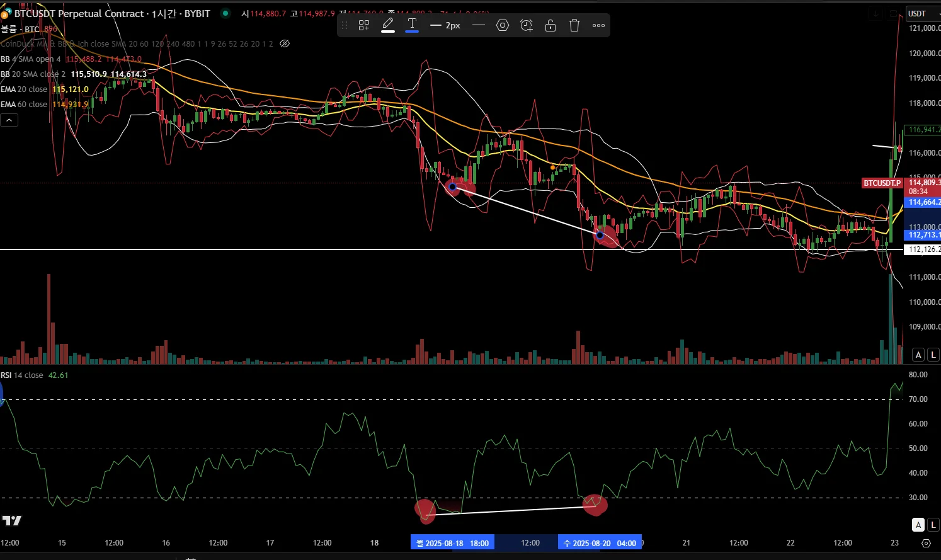
Task: Toggle visibility of CoinDuck MA indicator
Action: tap(285, 43)
